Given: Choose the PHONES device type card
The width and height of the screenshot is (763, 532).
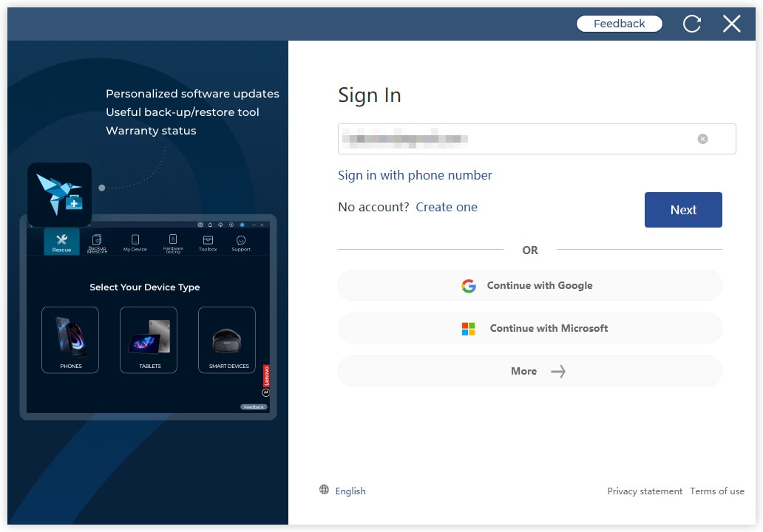Looking at the screenshot, I should click(x=70, y=340).
